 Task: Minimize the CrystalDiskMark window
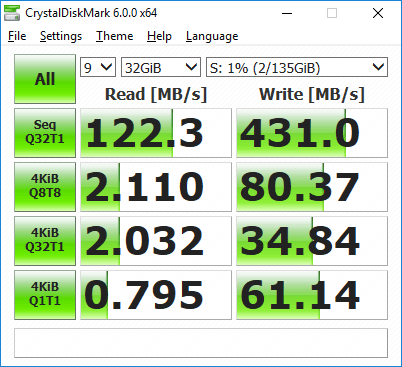click(x=287, y=13)
